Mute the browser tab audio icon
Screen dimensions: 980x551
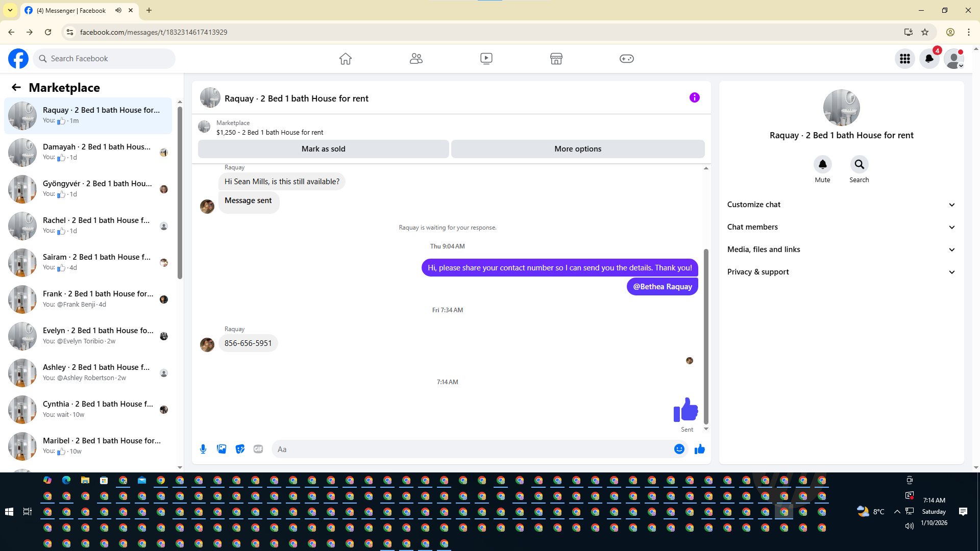pyautogui.click(x=118, y=10)
